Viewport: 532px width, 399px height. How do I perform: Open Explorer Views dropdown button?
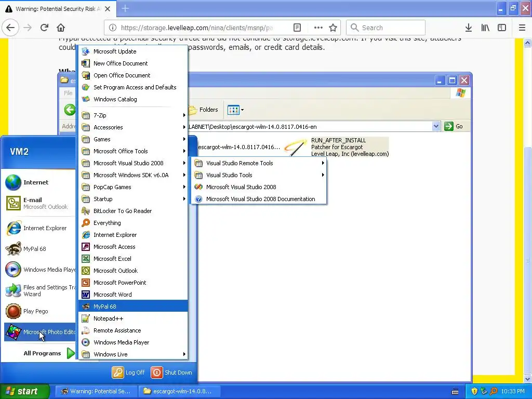(x=235, y=110)
